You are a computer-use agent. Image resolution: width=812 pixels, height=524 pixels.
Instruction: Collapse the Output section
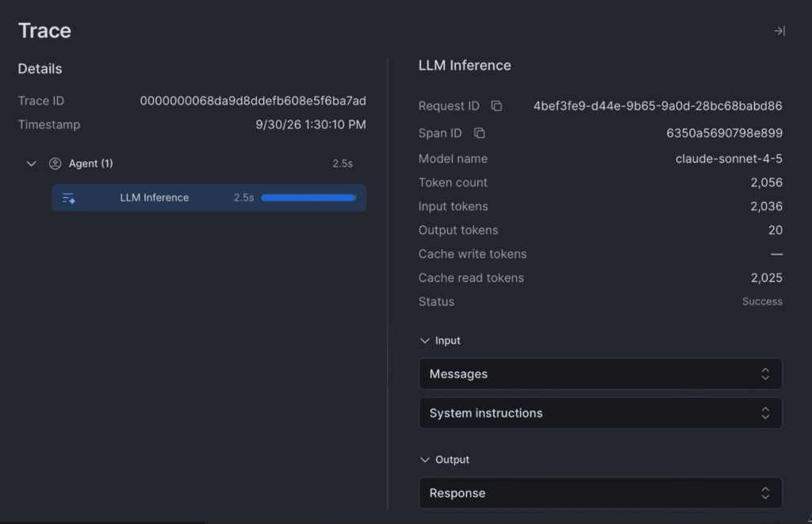point(425,460)
